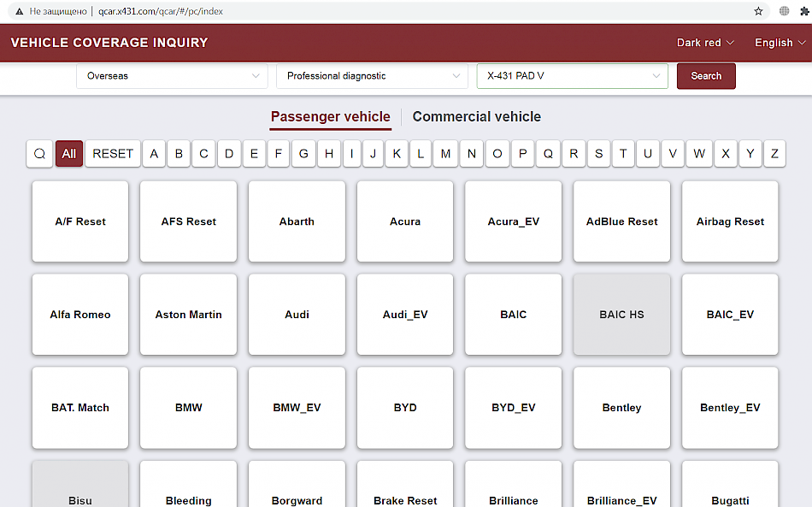Filter brands by letter D
812x507 pixels.
click(229, 154)
